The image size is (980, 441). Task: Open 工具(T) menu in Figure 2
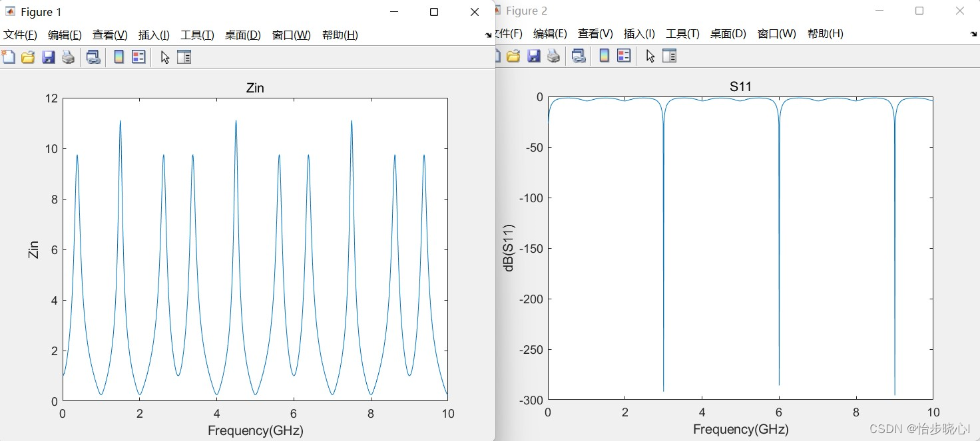(x=682, y=34)
